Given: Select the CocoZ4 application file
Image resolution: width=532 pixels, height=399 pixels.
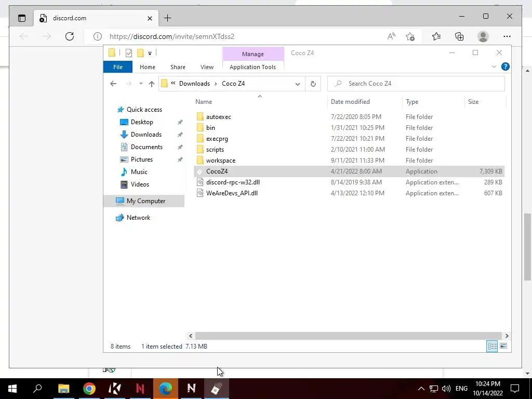Looking at the screenshot, I should point(349,171).
